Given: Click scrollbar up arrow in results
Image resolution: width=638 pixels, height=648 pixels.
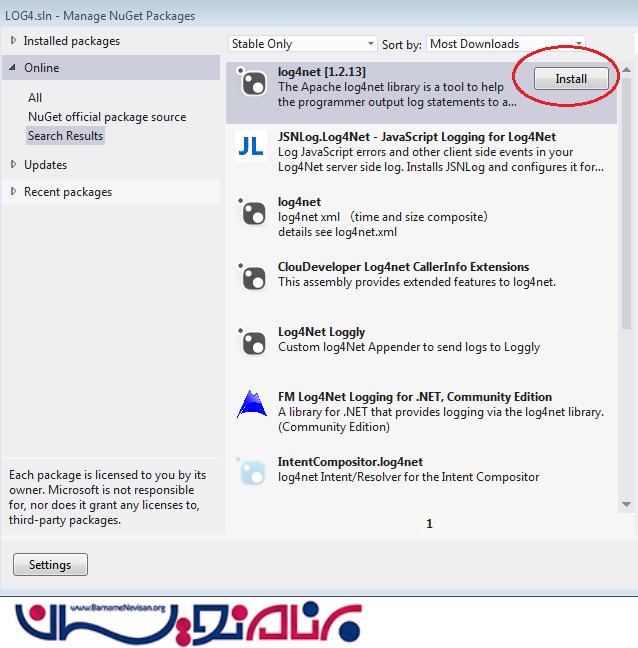Looking at the screenshot, I should coord(626,70).
